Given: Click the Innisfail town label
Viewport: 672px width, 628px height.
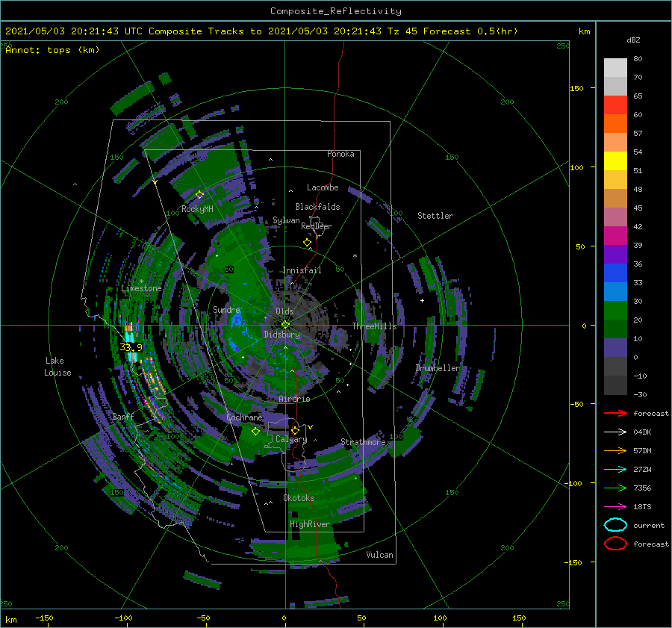Looking at the screenshot, I should (302, 270).
